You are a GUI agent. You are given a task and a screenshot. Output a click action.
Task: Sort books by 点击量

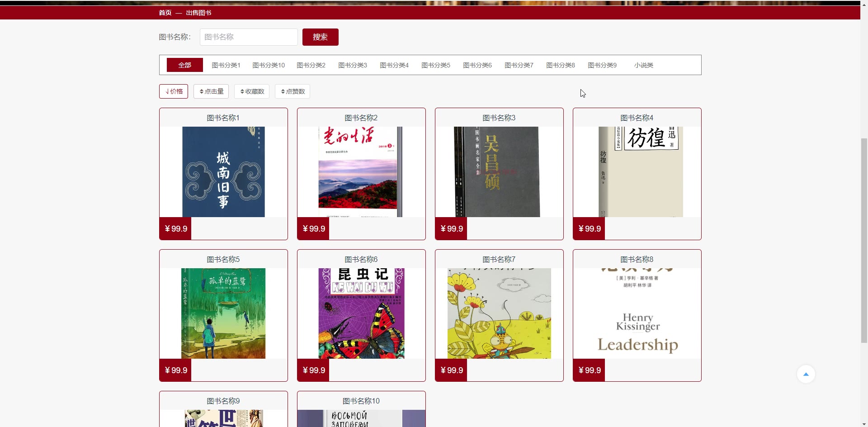[x=211, y=91]
